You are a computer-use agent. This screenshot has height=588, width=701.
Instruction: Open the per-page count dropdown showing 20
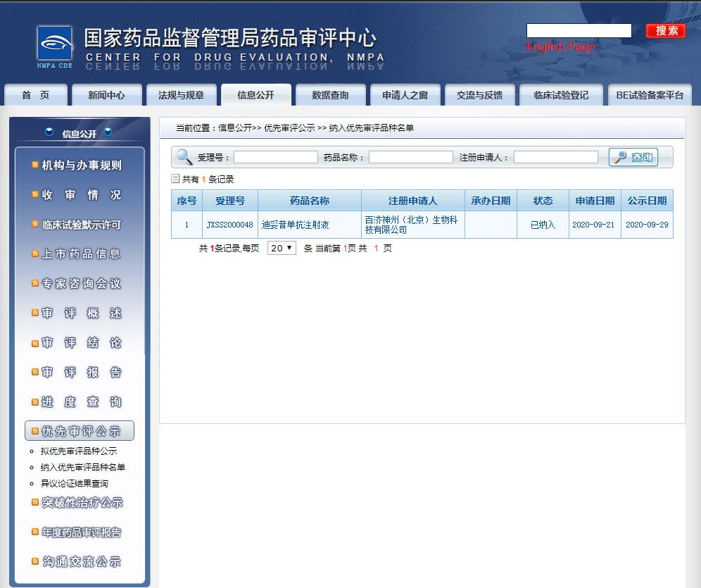[282, 248]
